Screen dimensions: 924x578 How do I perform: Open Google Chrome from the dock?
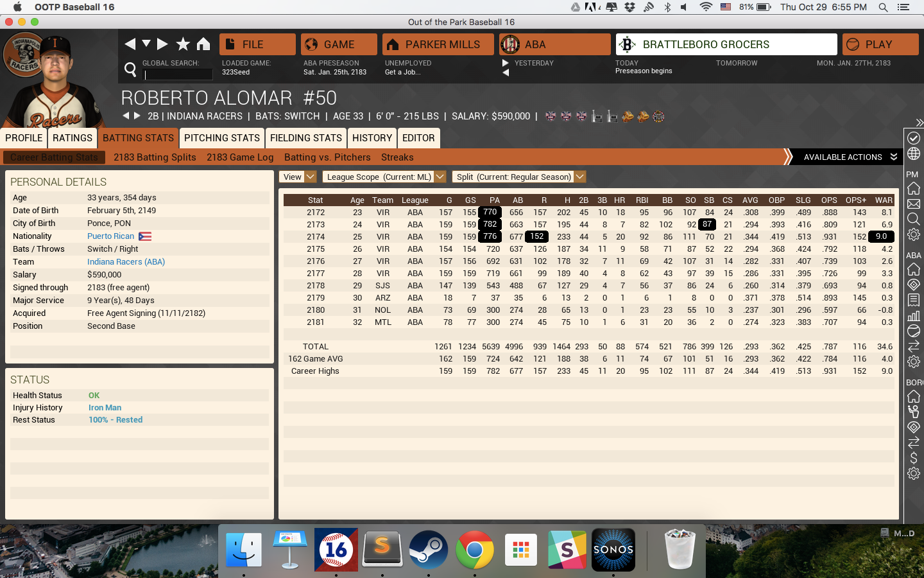(475, 550)
